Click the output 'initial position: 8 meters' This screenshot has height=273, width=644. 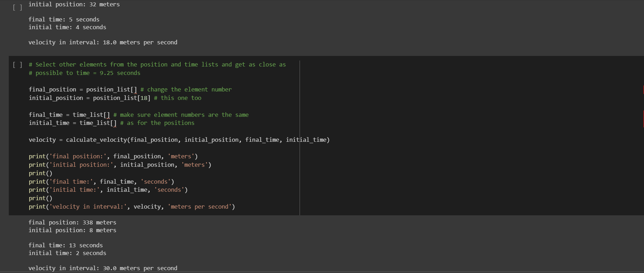point(72,230)
